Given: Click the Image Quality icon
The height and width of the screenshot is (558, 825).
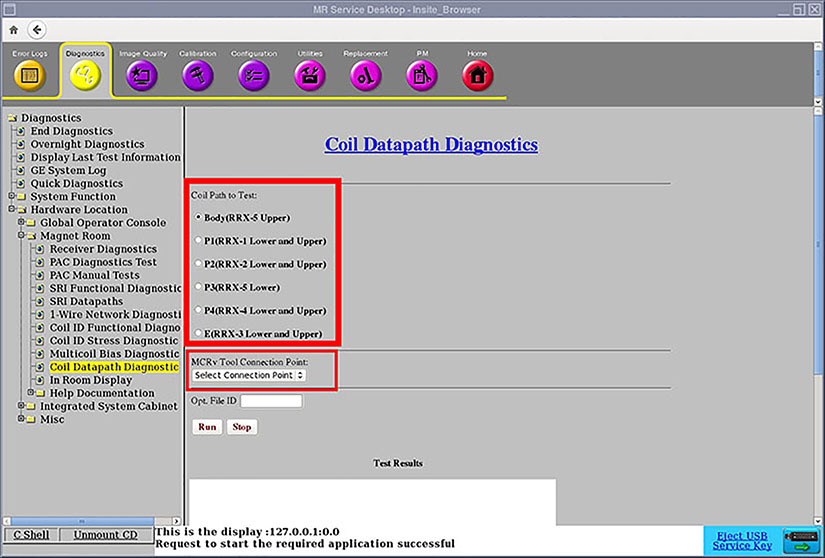Looking at the screenshot, I should click(142, 74).
